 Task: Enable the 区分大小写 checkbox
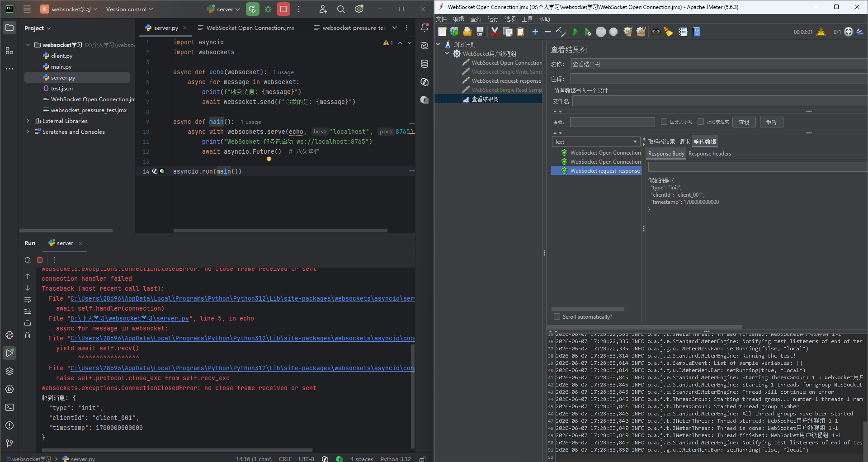(x=664, y=122)
